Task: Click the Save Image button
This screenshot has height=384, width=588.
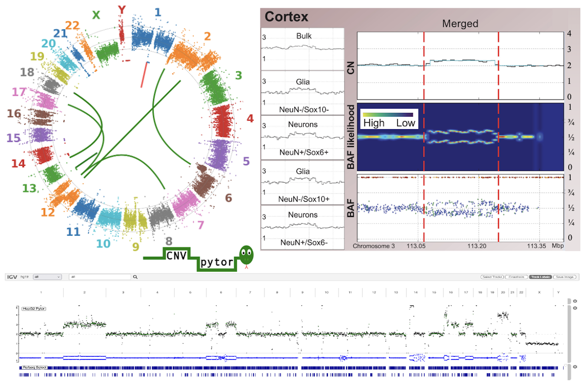Action: 564,277
